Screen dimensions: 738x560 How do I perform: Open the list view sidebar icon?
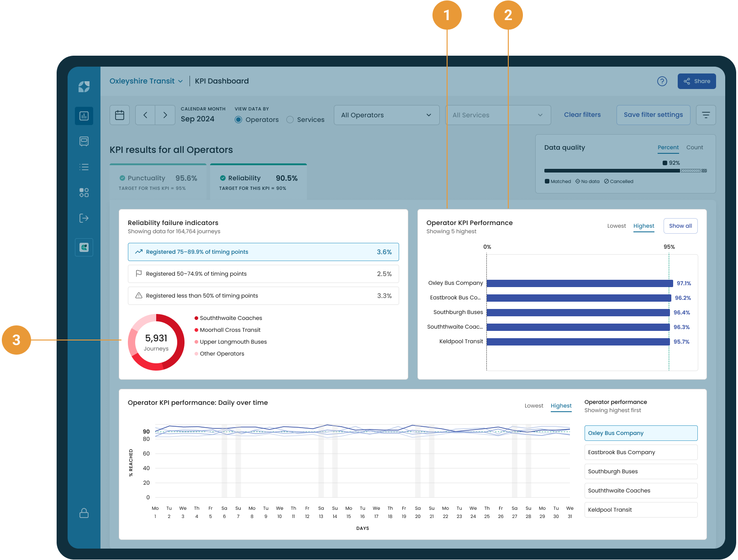pyautogui.click(x=84, y=167)
